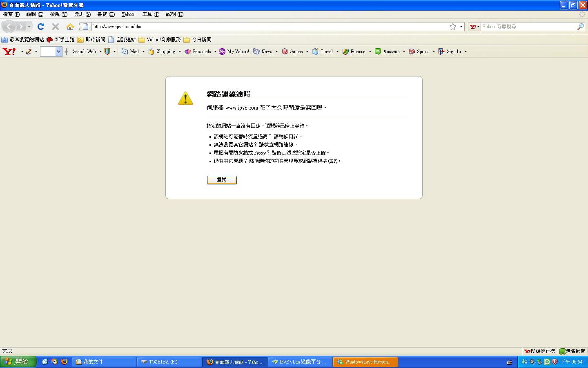Go to the home page icon
Screen dimensions: 588x368
pyautogui.click(x=70, y=27)
